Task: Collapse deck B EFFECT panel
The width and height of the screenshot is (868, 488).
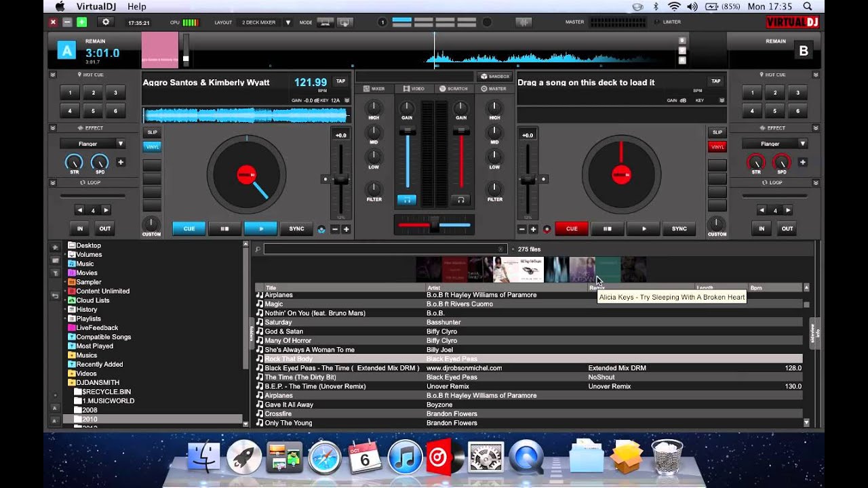Action: (x=814, y=128)
